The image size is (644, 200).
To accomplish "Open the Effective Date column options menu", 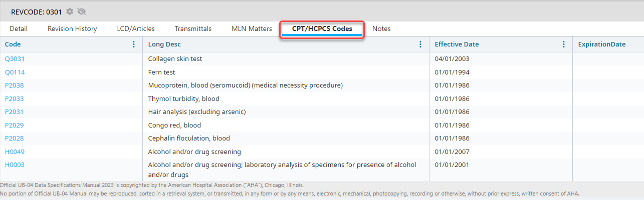I will 564,44.
